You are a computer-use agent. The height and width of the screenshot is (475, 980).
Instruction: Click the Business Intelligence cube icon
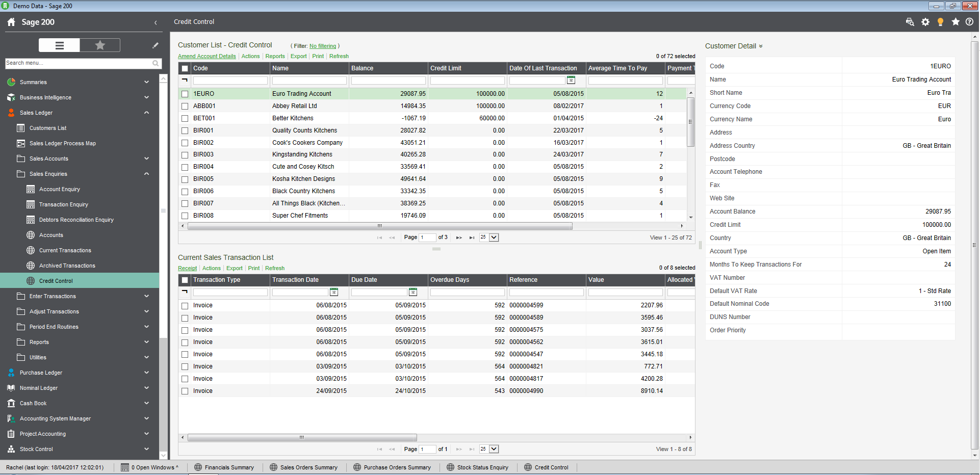11,97
